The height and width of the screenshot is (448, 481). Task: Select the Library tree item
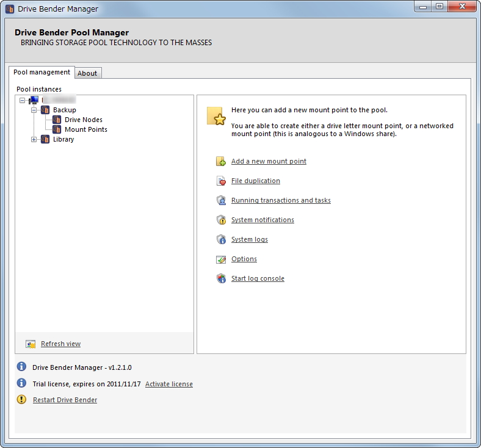(x=63, y=139)
